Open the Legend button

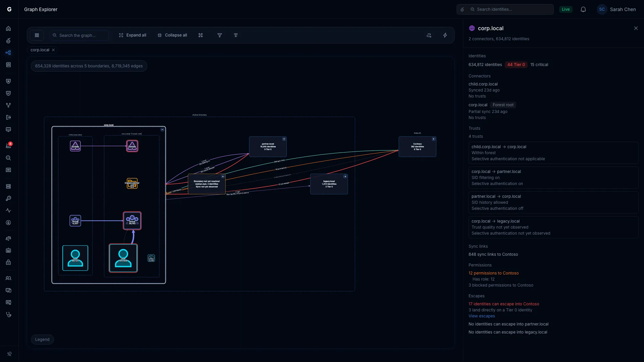click(42, 340)
